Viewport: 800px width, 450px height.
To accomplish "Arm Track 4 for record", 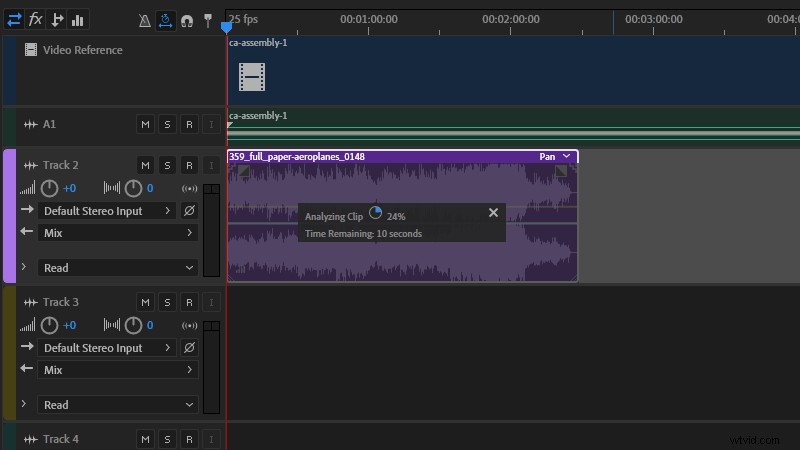I will (x=189, y=439).
